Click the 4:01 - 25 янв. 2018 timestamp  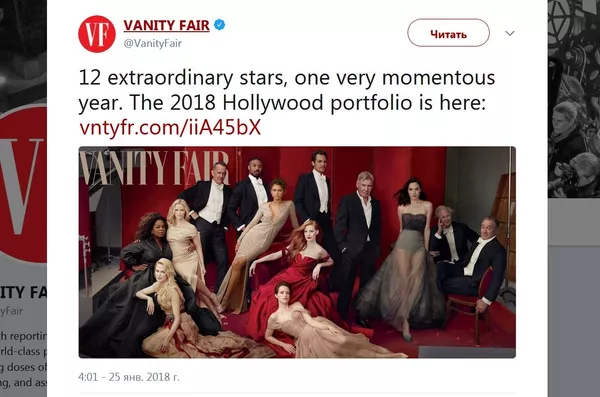pyautogui.click(x=129, y=377)
